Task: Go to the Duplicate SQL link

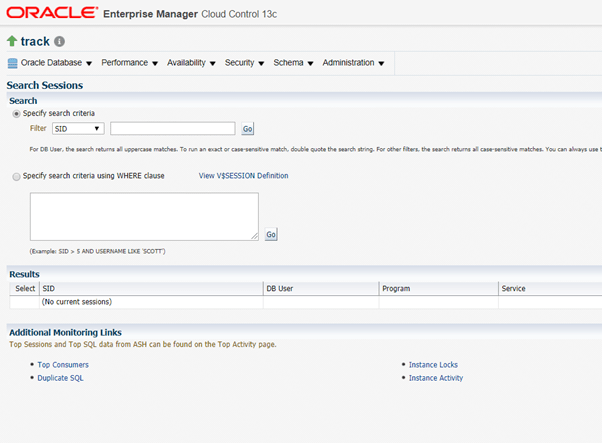Action: pyautogui.click(x=60, y=378)
